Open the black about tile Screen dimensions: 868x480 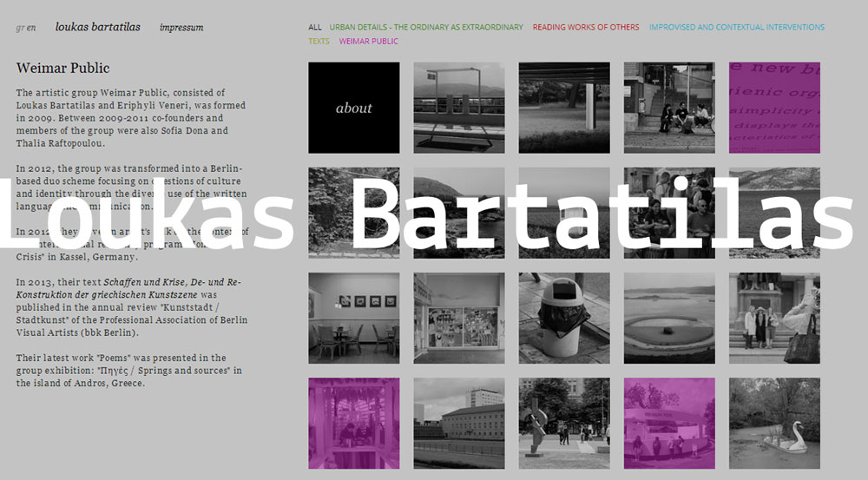click(354, 108)
